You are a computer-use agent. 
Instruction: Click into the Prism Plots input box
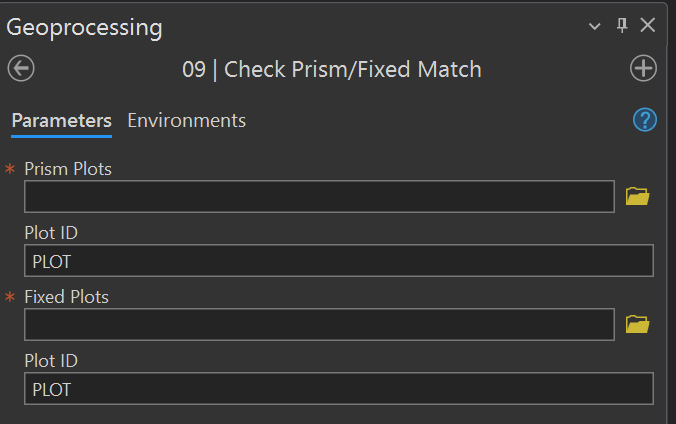[319, 197]
